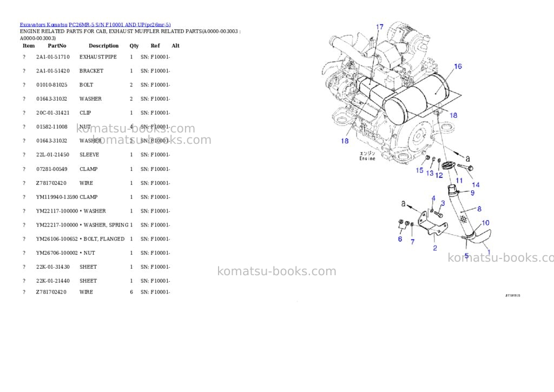Click callout number 13 in the diagram
Viewport: 554px width, 392px height.
click(430, 173)
